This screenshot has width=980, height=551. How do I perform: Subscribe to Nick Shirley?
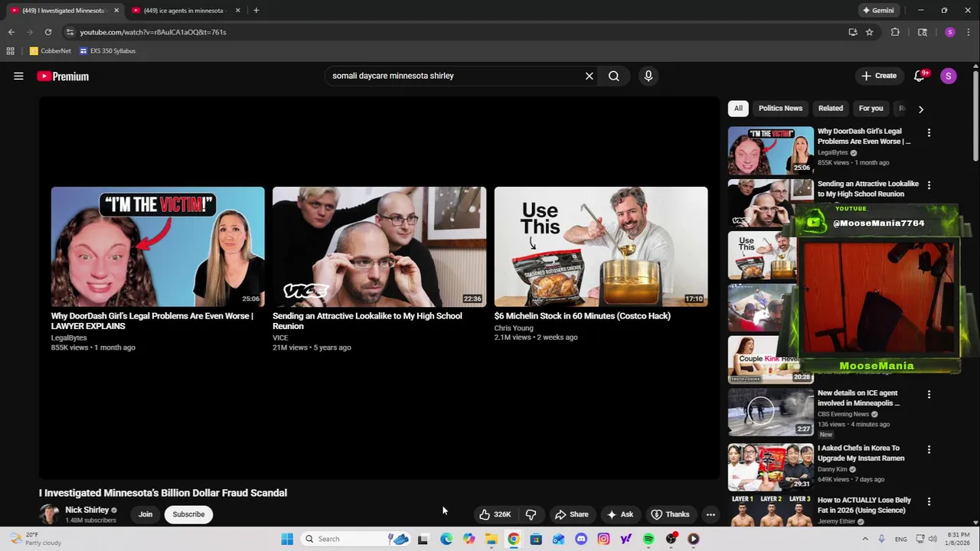[x=188, y=514]
